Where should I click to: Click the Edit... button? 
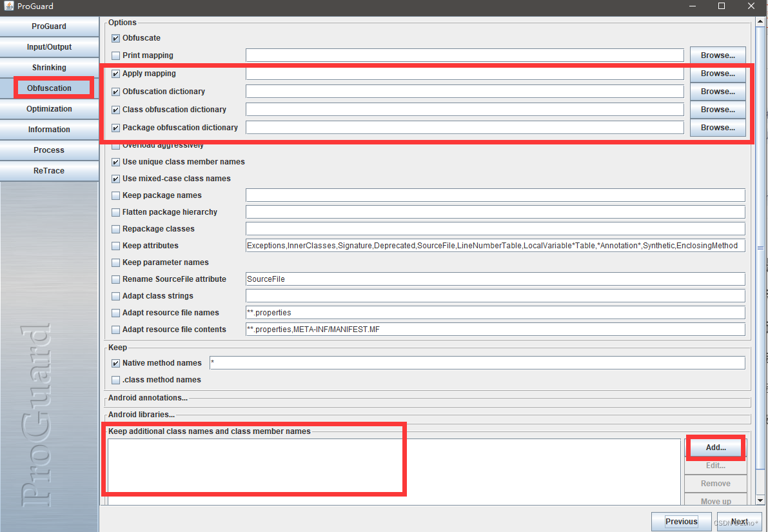[716, 466]
